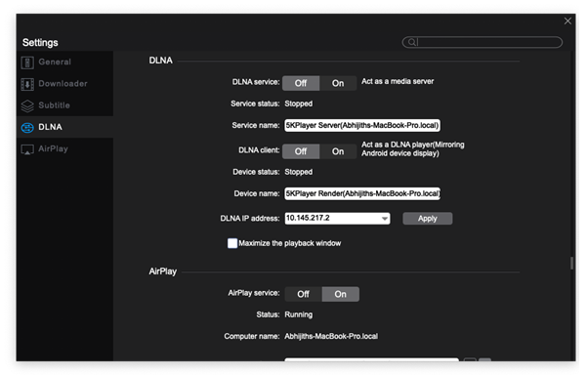Screen dimensions: 588x375
Task: Click the search magnifier icon
Action: [x=411, y=42]
